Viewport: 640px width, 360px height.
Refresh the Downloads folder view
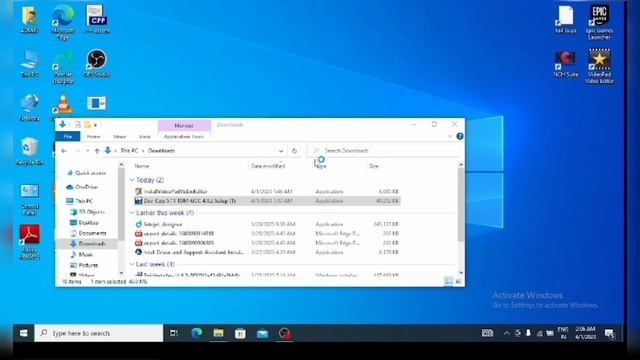[x=294, y=151]
